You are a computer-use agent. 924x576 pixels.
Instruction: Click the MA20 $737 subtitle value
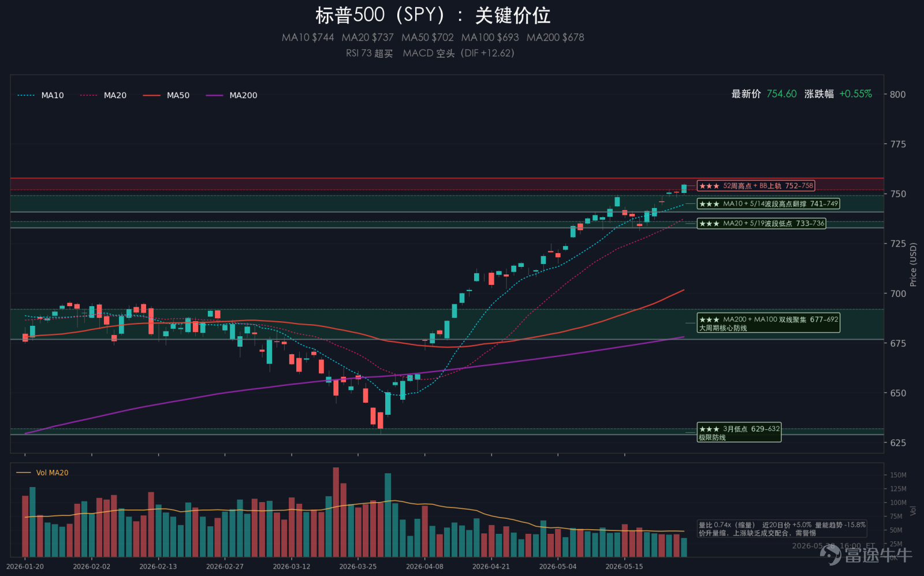point(367,38)
